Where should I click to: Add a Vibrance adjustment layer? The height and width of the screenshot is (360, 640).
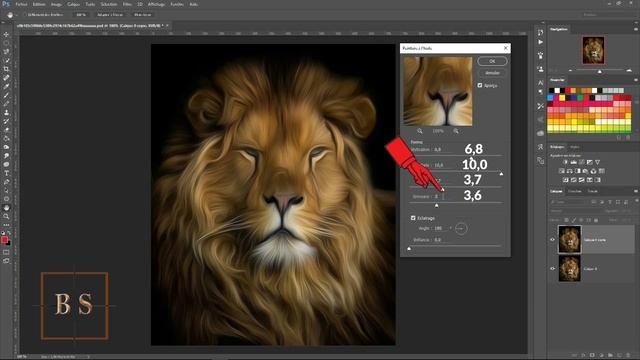click(x=598, y=162)
